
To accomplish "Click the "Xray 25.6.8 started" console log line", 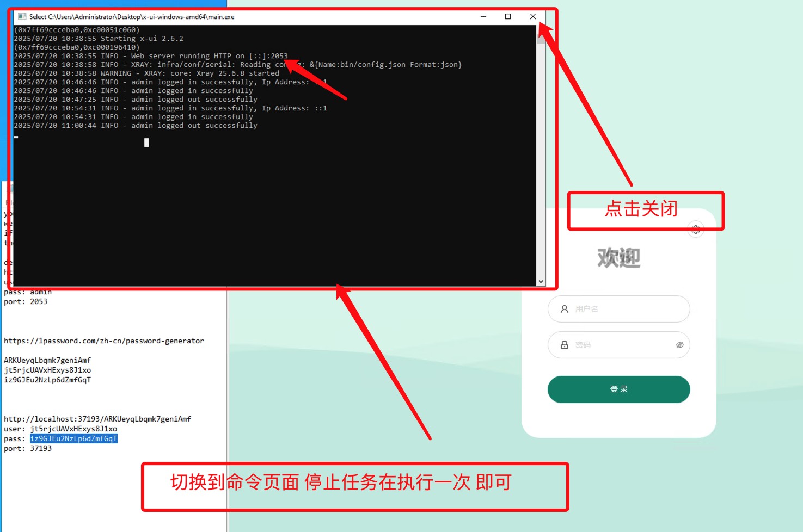I will pos(146,73).
